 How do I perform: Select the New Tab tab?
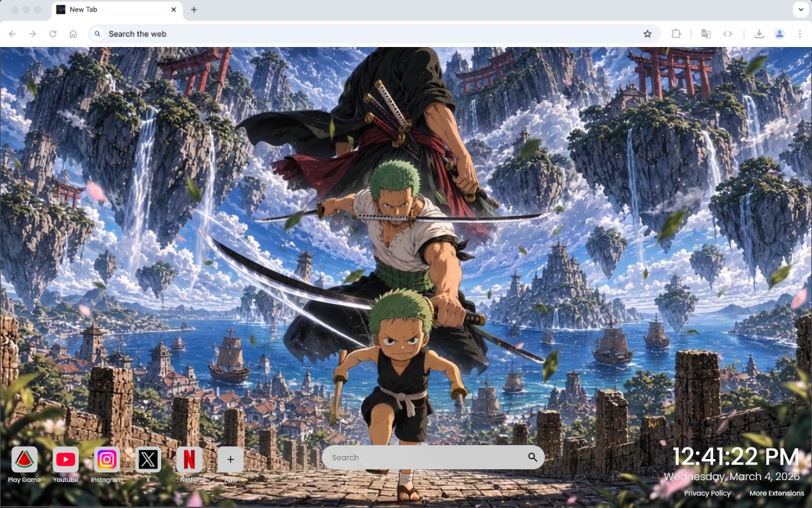tap(117, 10)
